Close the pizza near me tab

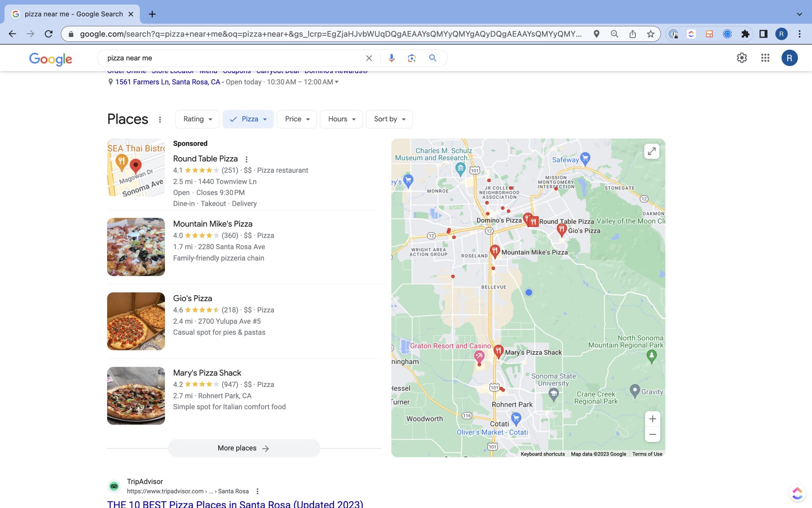point(131,14)
